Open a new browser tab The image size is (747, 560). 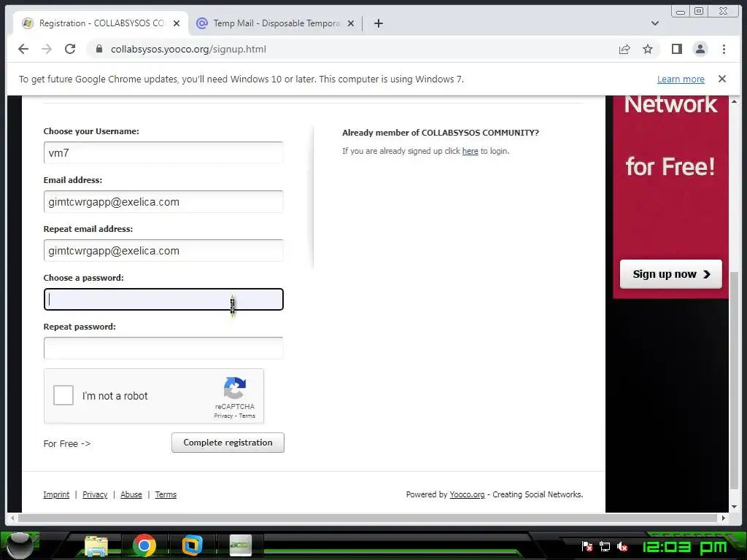[379, 23]
